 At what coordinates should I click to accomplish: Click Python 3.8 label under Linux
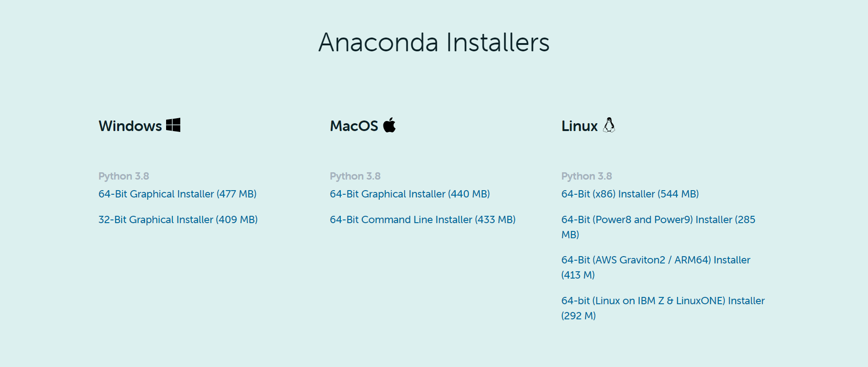point(587,176)
